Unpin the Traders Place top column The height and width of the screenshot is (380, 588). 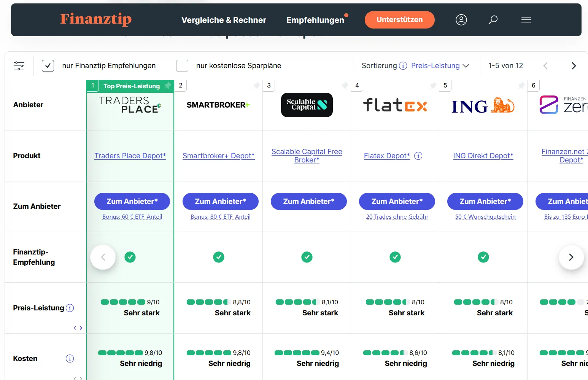click(x=168, y=86)
